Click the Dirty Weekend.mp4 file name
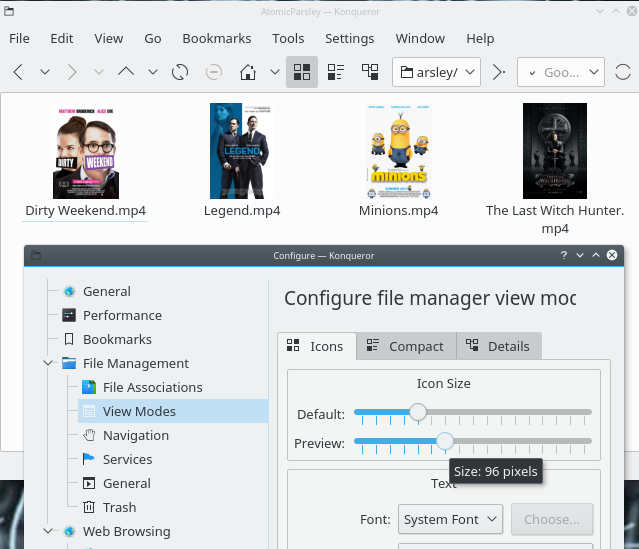This screenshot has width=639, height=549. [x=86, y=211]
